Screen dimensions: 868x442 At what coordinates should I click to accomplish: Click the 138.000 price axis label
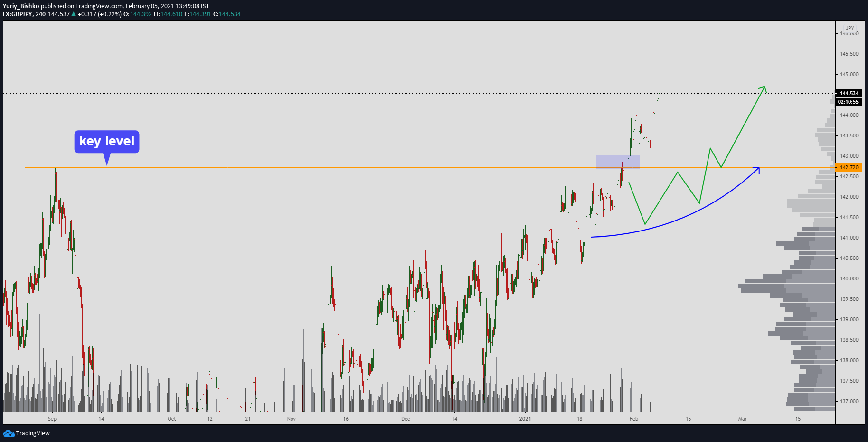tap(849, 360)
